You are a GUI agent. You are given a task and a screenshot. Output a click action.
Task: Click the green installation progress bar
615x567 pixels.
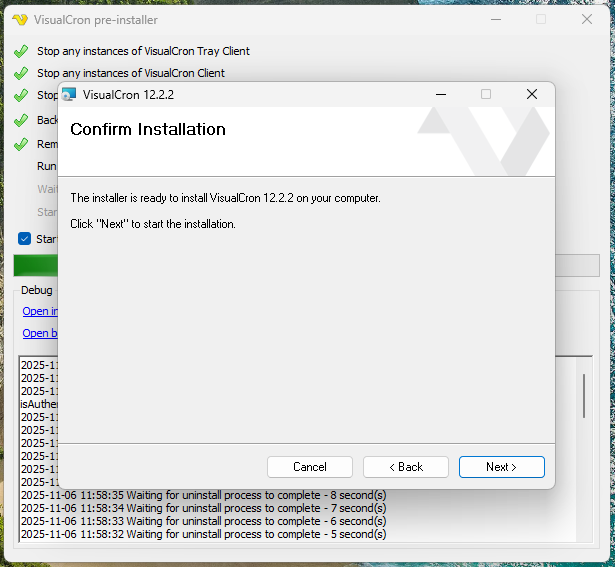[x=35, y=265]
